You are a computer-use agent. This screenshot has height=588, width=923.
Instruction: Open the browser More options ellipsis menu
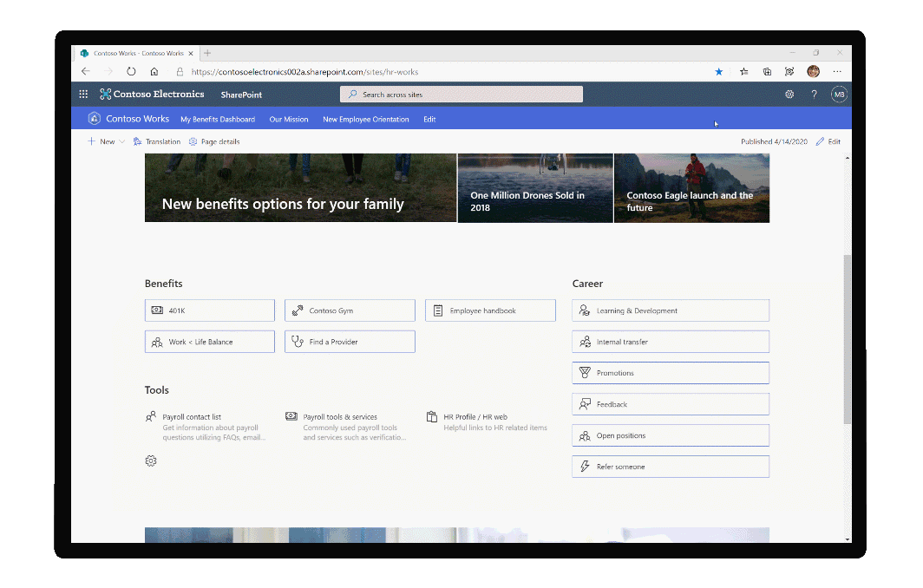click(x=837, y=72)
